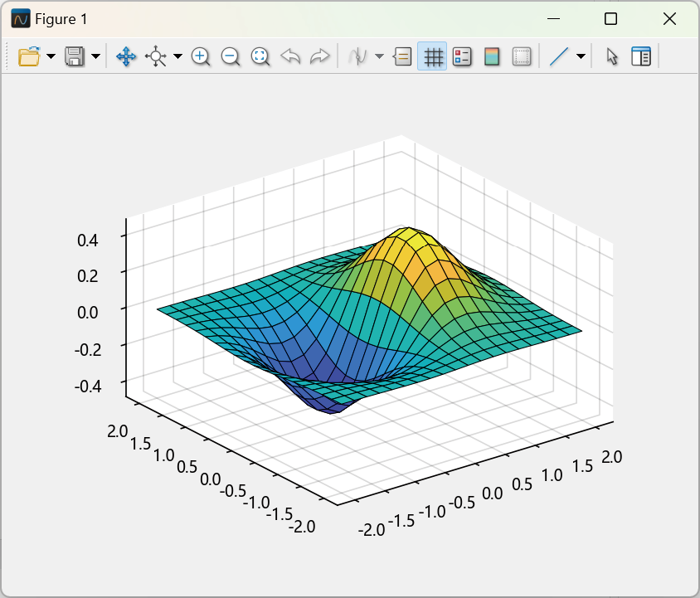Click the z-axis tick label 0.0
This screenshot has height=598, width=700.
[88, 312]
